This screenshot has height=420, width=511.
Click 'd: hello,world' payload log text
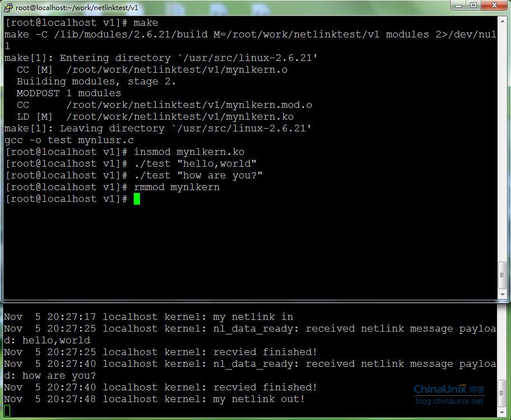pyautogui.click(x=47, y=340)
